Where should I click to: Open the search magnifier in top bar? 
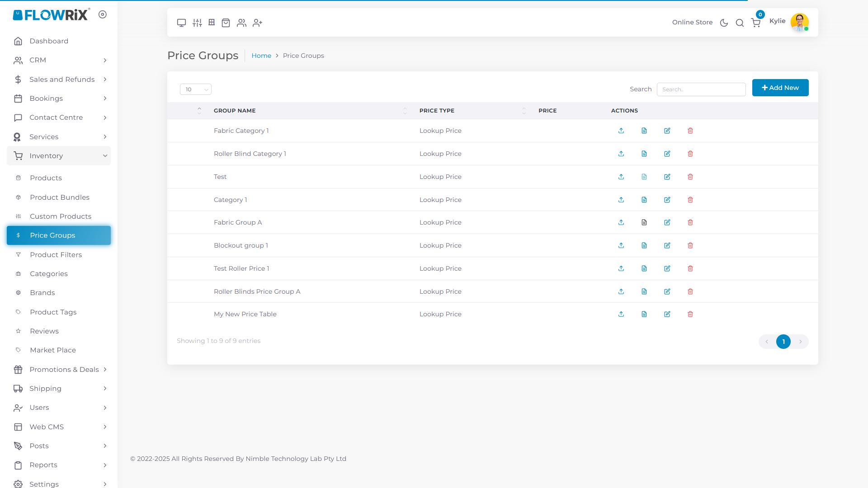[x=740, y=23]
